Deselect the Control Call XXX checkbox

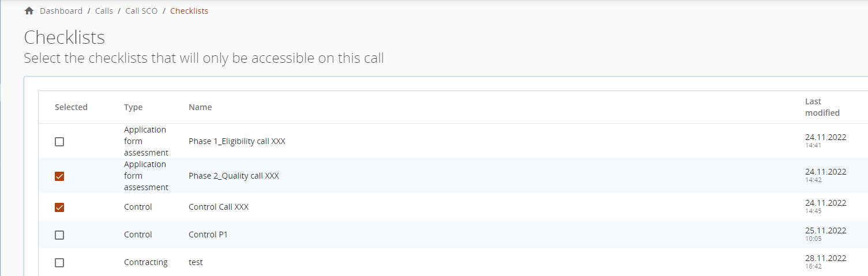(59, 207)
